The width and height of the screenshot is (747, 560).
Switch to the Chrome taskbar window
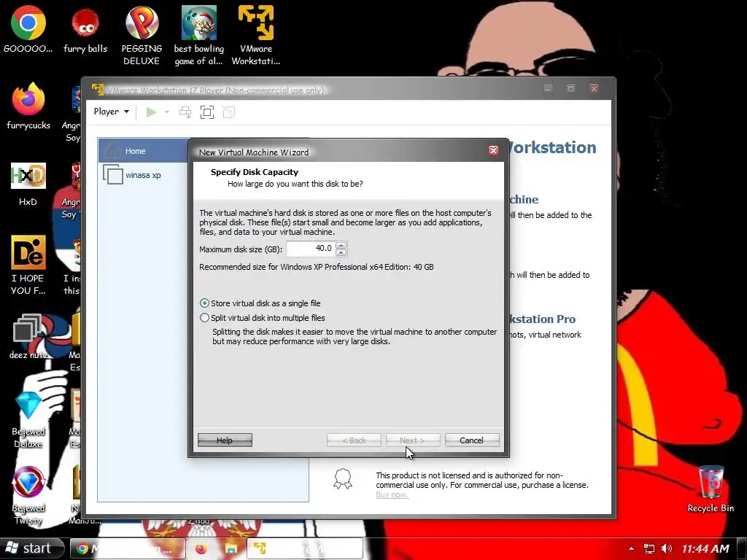click(128, 548)
